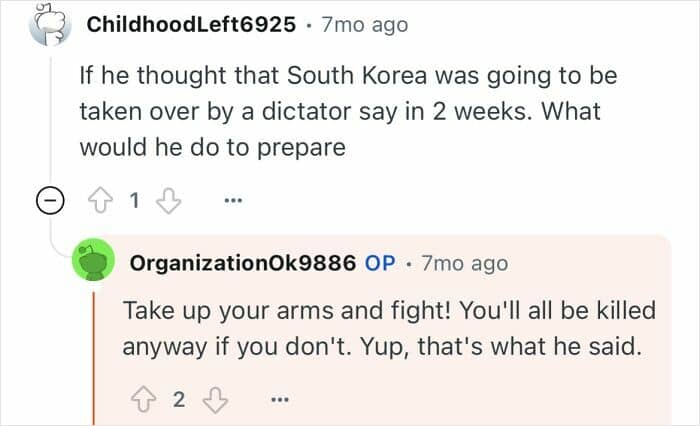Open OrganizationOk9886's user profile link
Viewport: 700px width, 426px height.
pyautogui.click(x=243, y=263)
